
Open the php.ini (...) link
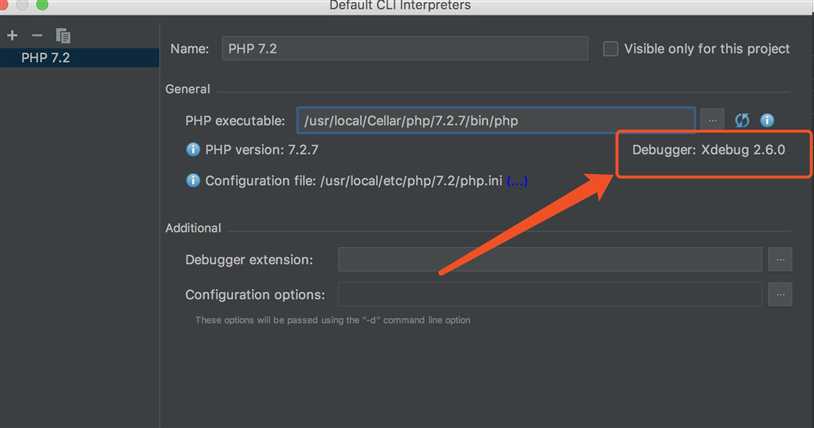click(x=517, y=181)
